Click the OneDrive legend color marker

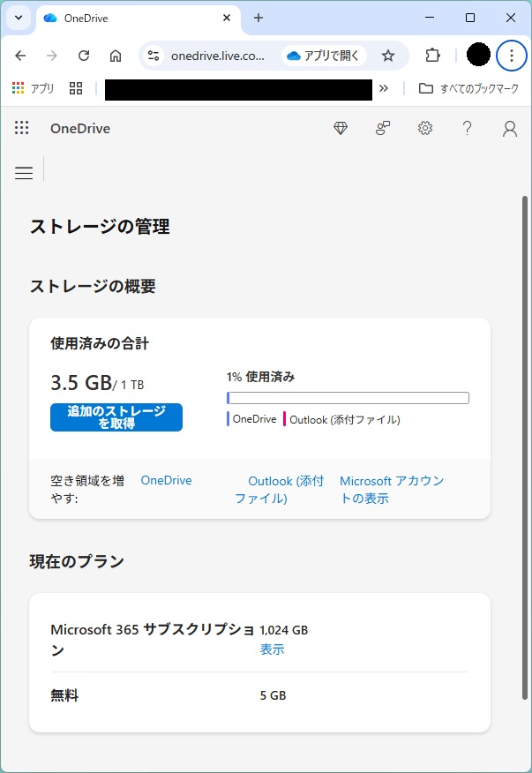229,419
